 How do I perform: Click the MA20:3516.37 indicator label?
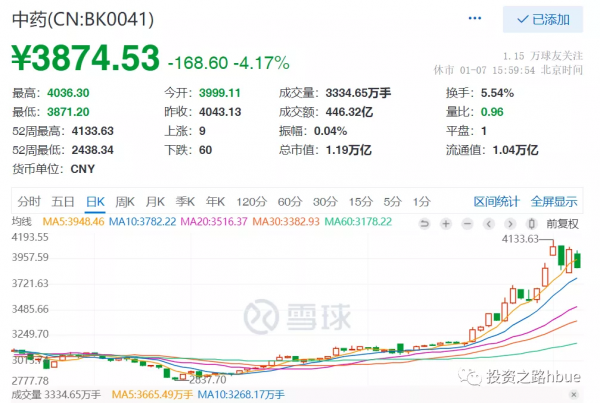[x=214, y=222]
